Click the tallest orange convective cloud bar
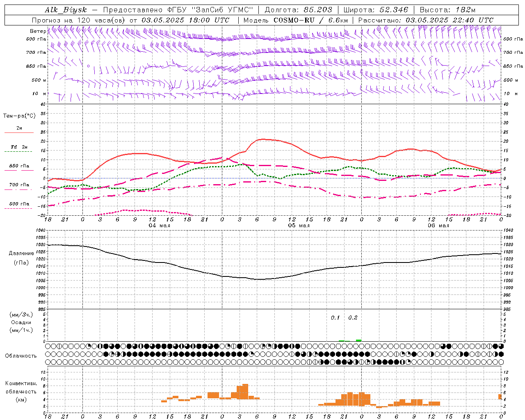The image size is (525, 420). (245, 392)
